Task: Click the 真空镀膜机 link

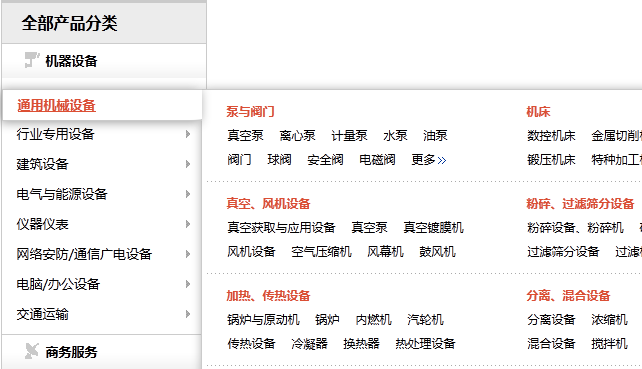Action: tap(434, 227)
